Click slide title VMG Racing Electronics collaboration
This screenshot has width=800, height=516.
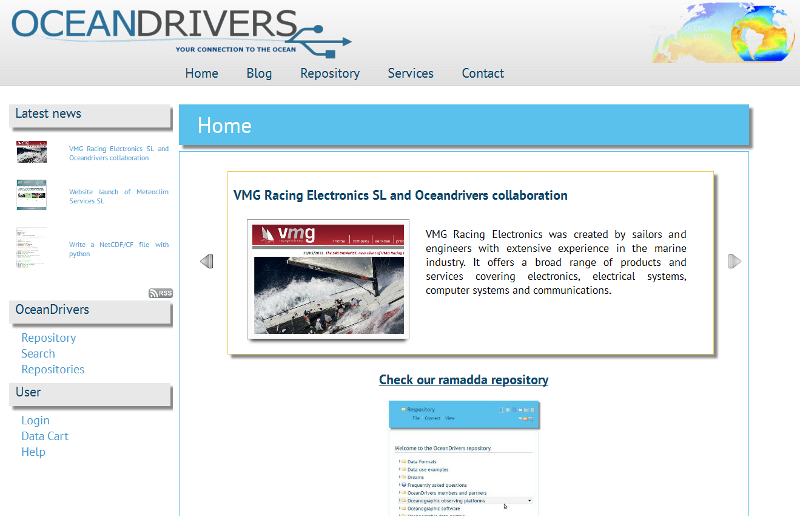[400, 195]
